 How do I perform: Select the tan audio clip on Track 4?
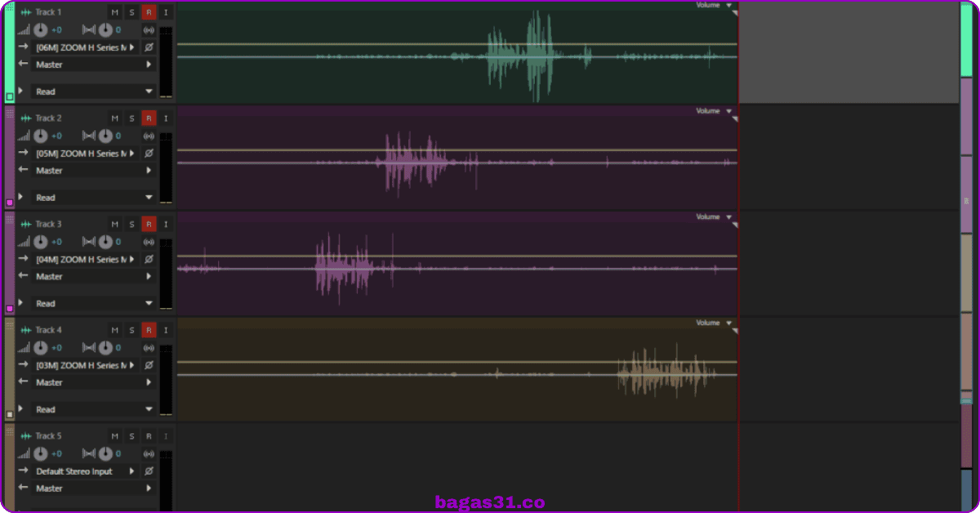[457, 370]
